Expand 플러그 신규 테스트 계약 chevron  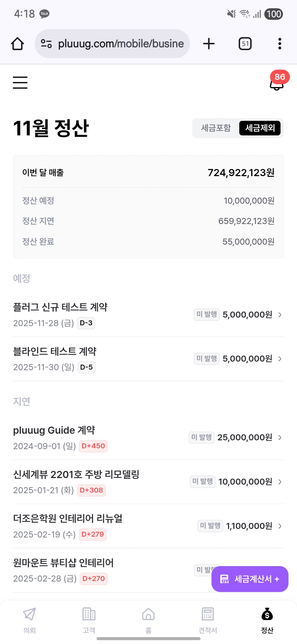coord(280,315)
